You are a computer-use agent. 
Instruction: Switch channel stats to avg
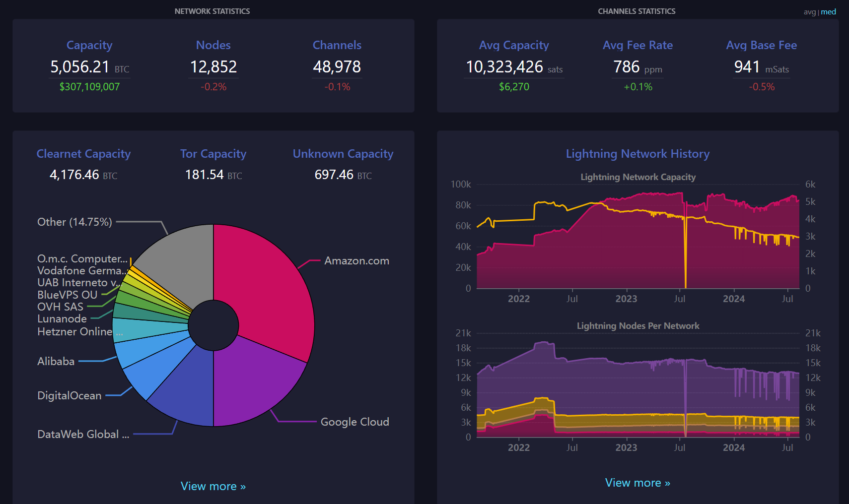[809, 12]
